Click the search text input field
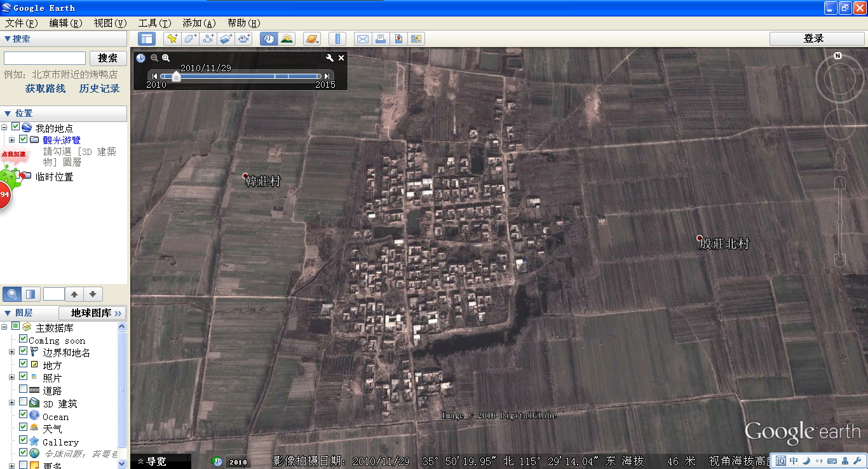This screenshot has width=868, height=469. point(44,58)
